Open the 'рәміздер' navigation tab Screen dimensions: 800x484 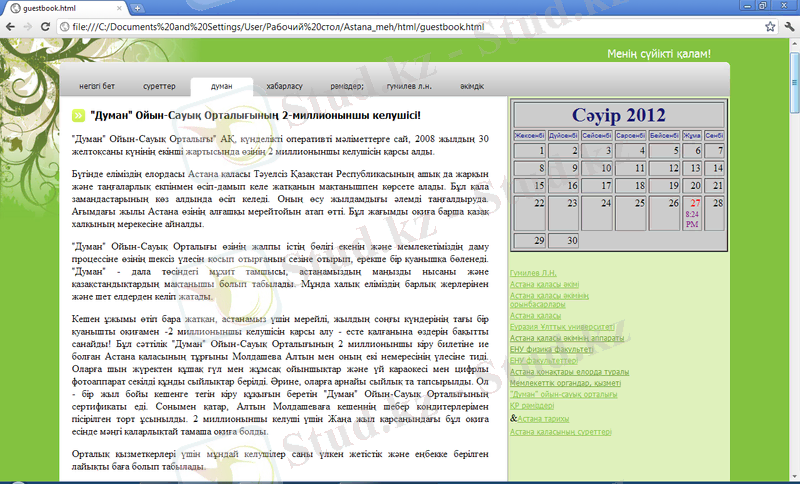(347, 86)
